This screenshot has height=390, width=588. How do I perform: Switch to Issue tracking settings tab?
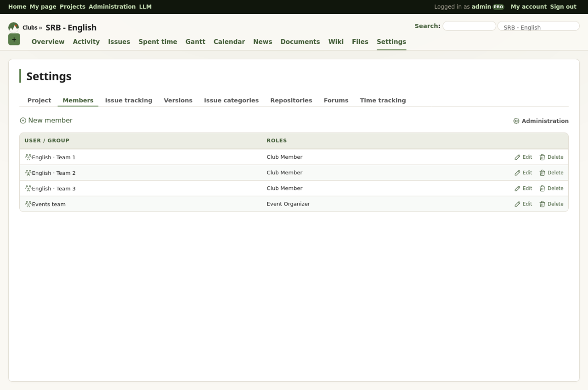click(x=129, y=100)
